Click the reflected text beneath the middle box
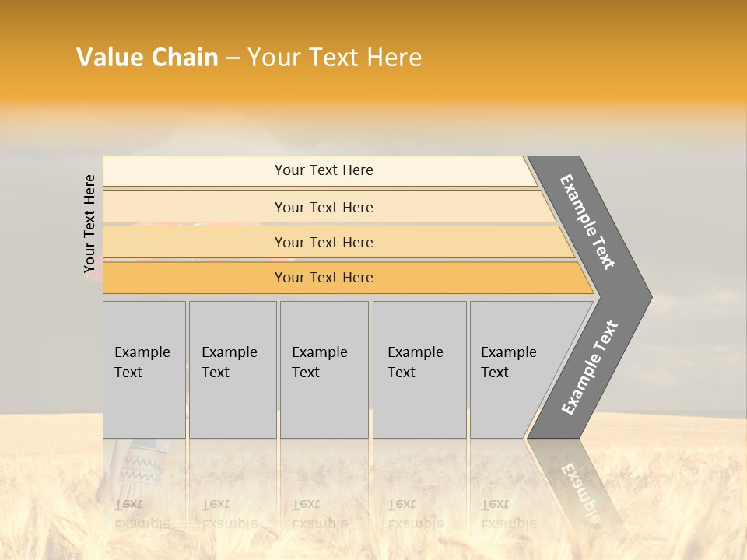Viewport: 747px width, 560px height. 320,513
